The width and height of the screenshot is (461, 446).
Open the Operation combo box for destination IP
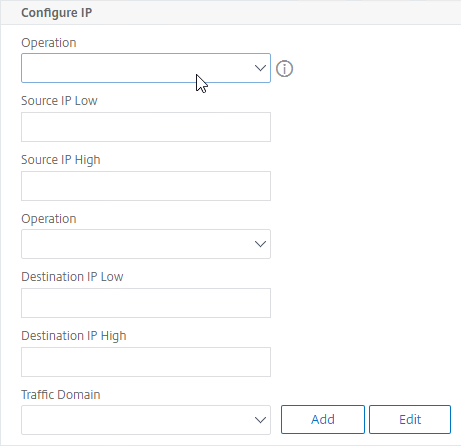[x=146, y=244]
